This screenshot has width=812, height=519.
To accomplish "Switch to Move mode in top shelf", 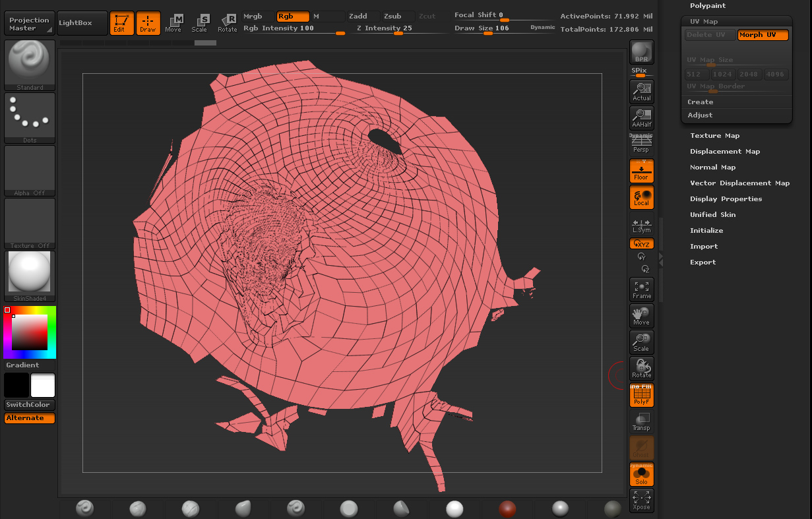I will pyautogui.click(x=173, y=23).
